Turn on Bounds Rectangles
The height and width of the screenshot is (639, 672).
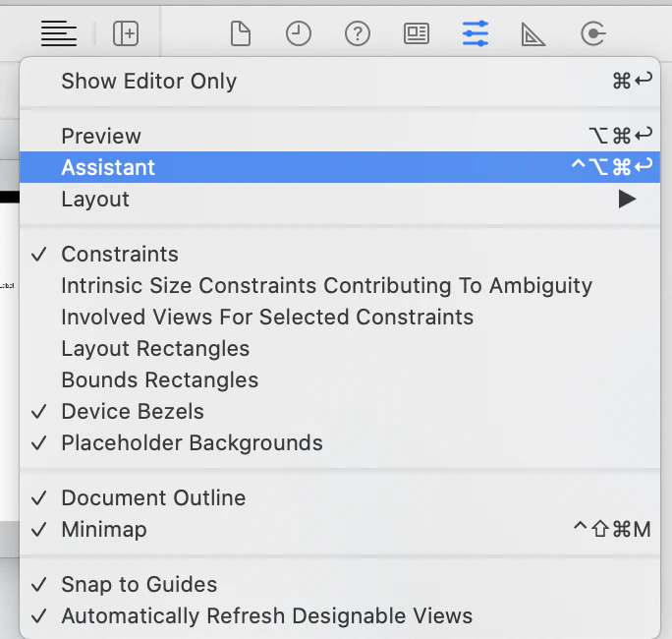340,380
